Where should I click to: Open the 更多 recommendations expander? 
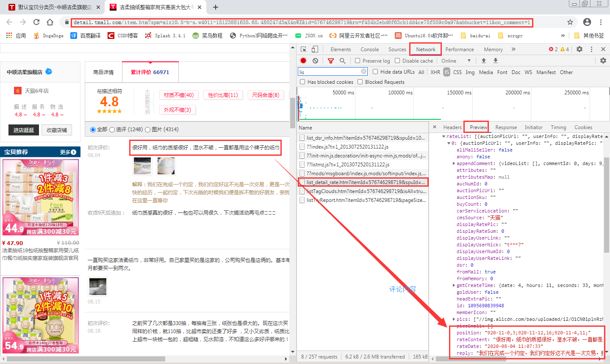tap(68, 152)
